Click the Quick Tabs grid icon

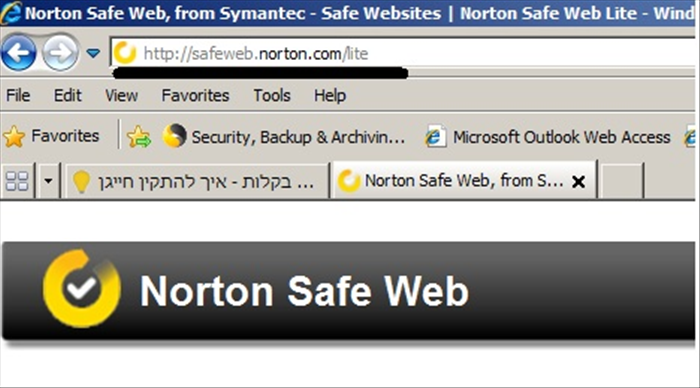[17, 181]
